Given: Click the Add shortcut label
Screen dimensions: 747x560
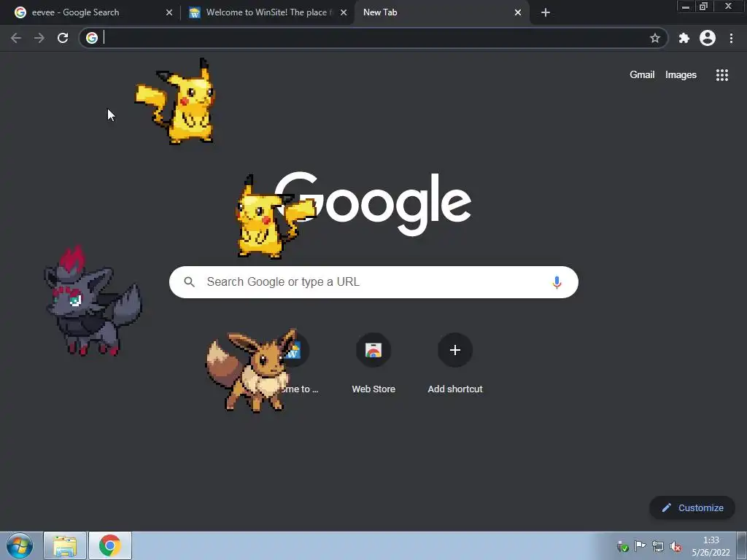Looking at the screenshot, I should [x=455, y=389].
